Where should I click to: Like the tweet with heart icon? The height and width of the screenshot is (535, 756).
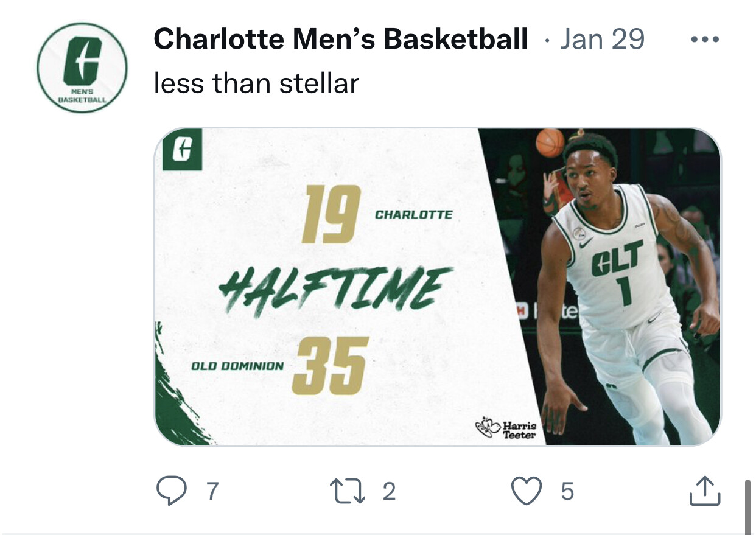526,491
